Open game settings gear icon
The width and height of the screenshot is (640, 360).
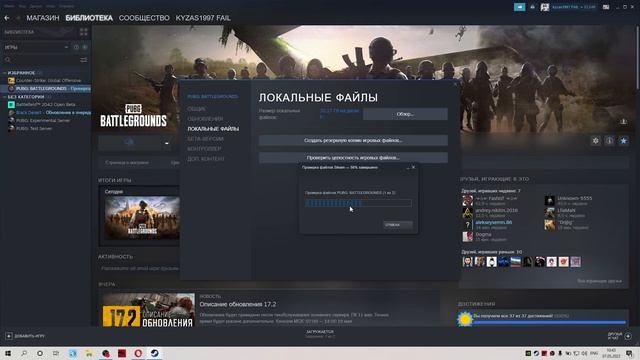tap(595, 141)
